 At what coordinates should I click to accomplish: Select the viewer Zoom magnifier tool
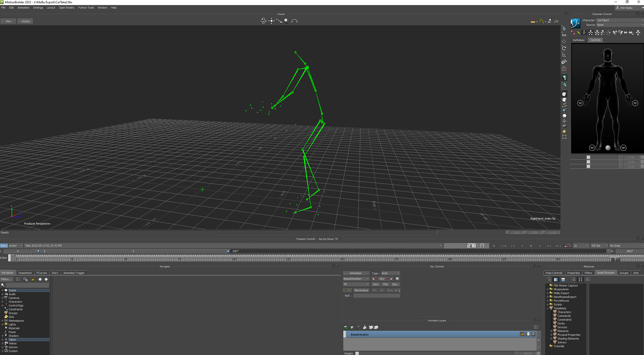286,21
